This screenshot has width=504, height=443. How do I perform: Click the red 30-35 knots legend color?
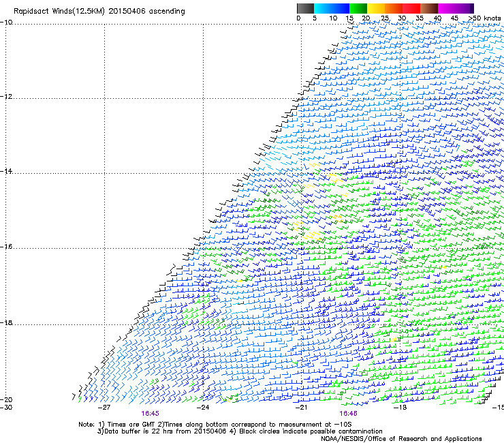pos(411,8)
